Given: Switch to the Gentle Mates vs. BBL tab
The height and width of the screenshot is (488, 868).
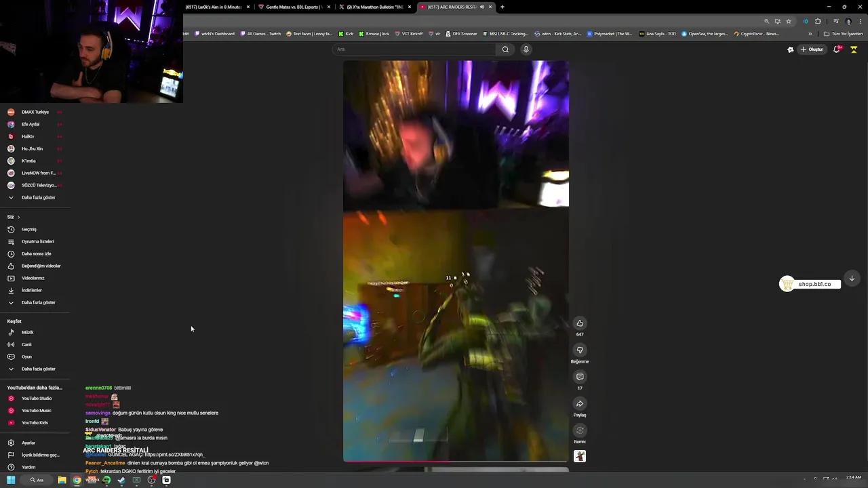Looking at the screenshot, I should click(292, 7).
